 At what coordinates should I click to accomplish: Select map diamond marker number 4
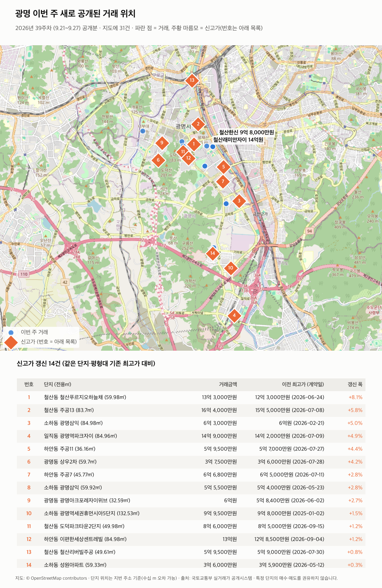tap(234, 315)
